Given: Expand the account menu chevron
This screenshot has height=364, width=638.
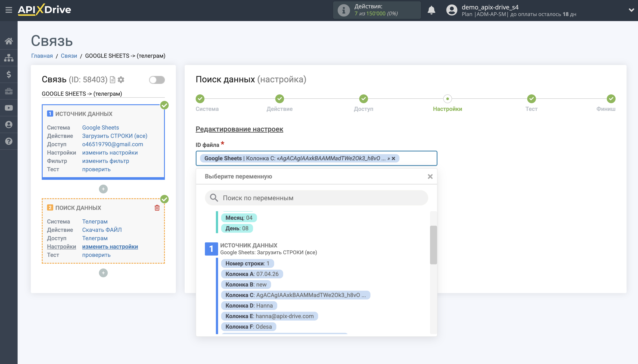Looking at the screenshot, I should (631, 10).
